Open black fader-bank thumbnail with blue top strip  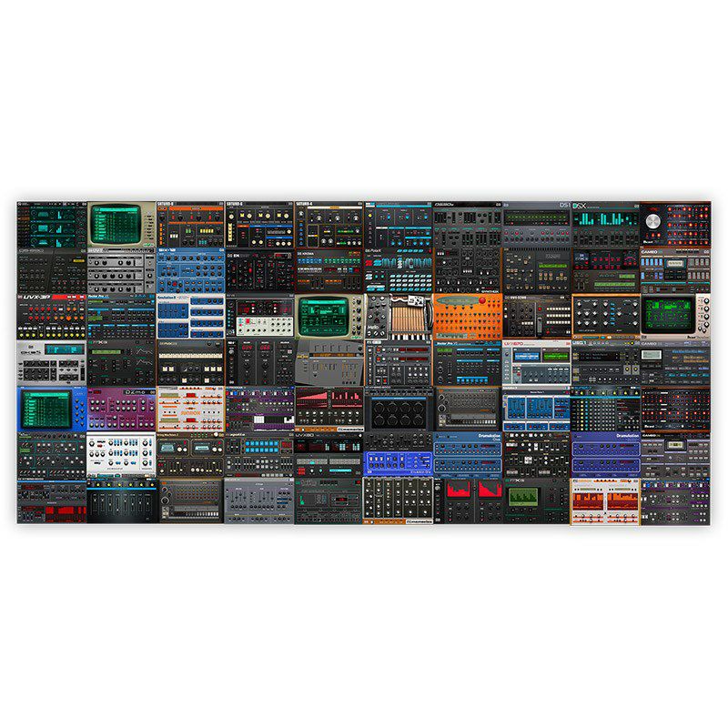tap(121, 501)
